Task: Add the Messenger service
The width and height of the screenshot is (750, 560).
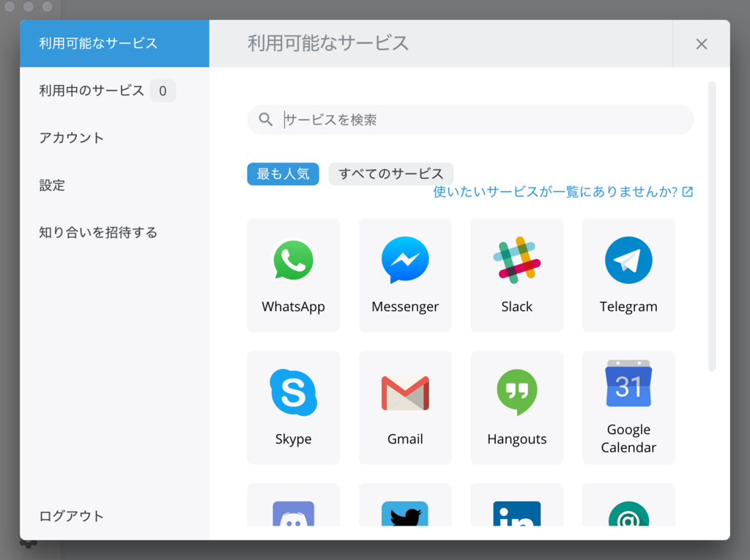Action: [405, 275]
